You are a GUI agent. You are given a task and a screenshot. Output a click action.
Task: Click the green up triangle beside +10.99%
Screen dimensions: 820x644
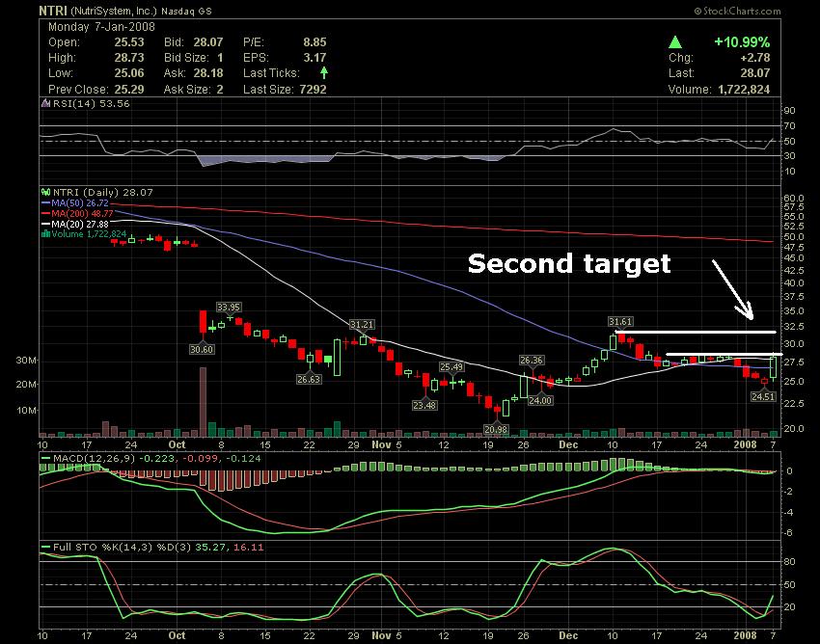(675, 42)
